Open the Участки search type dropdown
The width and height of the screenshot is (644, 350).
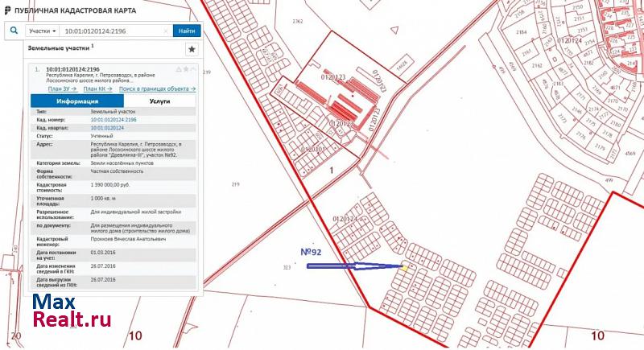(x=43, y=31)
